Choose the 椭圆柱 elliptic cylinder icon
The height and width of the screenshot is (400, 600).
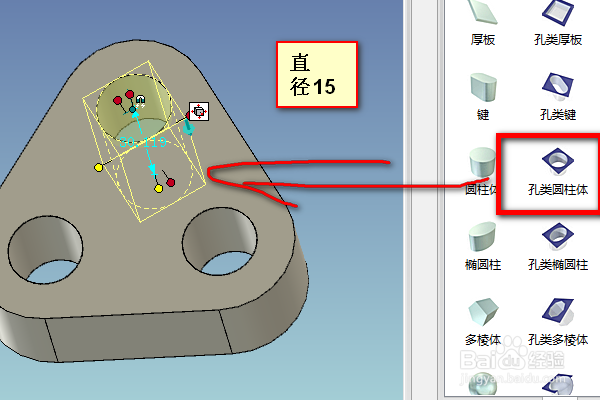click(483, 237)
